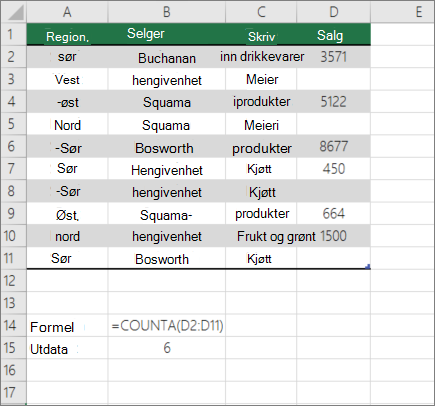Select the Formel label cell
The height and width of the screenshot is (406, 435).
pos(67,325)
